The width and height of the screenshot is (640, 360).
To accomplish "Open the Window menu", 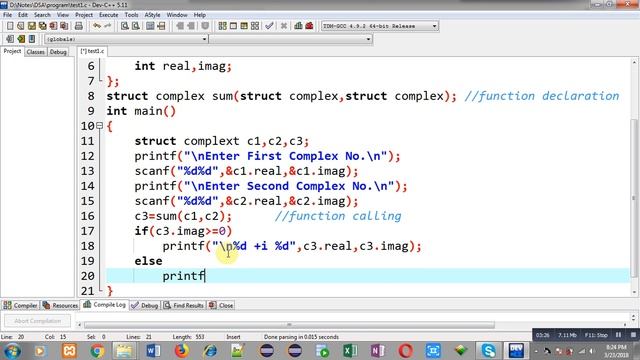I will 177,15.
